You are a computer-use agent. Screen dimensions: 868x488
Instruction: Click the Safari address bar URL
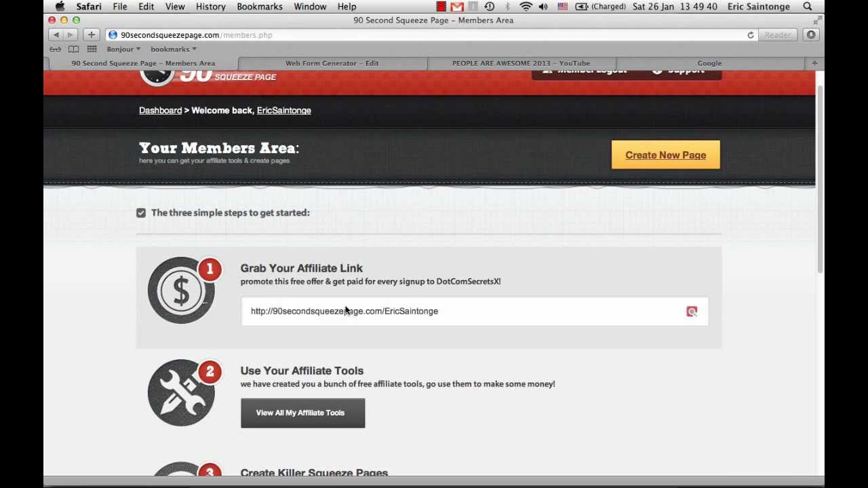197,35
